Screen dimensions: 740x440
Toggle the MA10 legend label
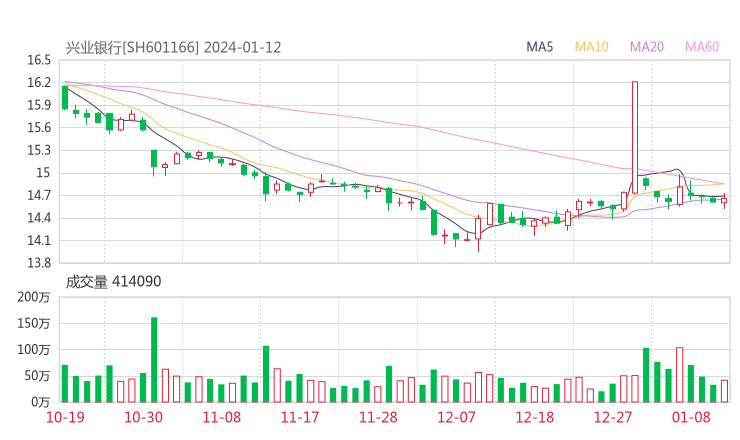coord(591,47)
